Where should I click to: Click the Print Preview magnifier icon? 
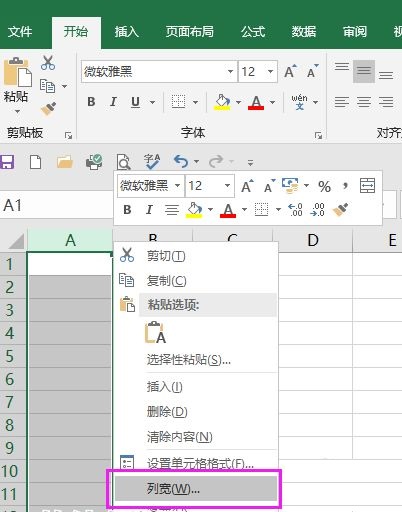click(x=123, y=162)
